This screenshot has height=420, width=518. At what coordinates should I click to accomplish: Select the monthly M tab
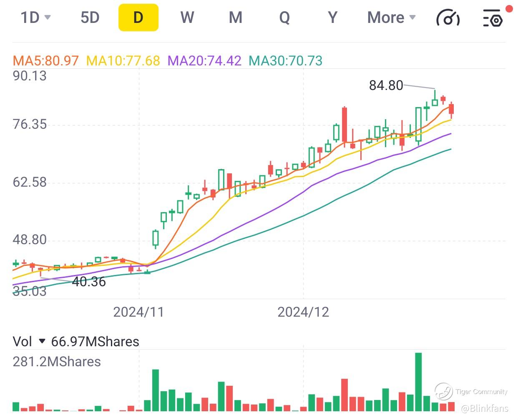tap(236, 17)
